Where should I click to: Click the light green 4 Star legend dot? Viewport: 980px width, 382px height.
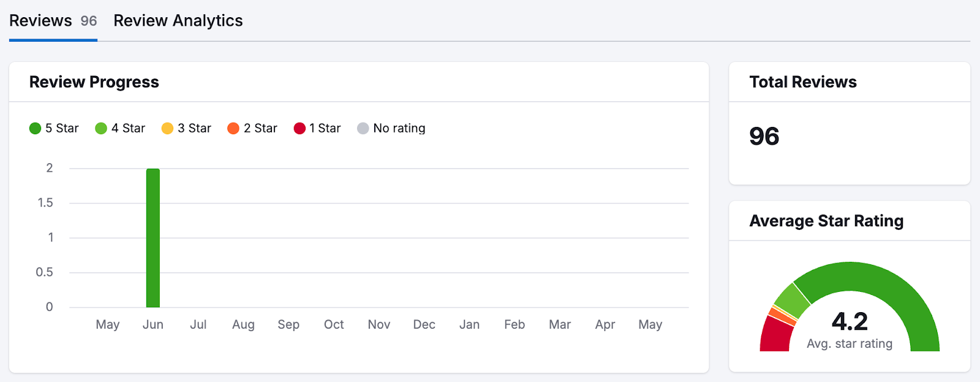point(101,128)
